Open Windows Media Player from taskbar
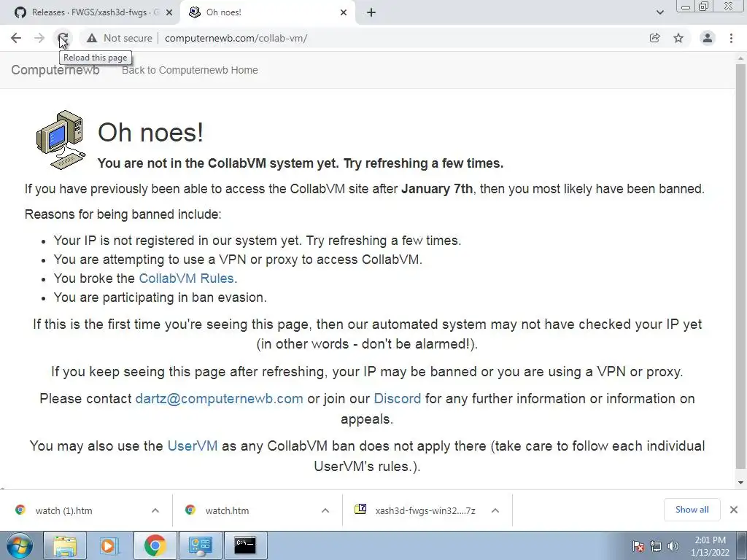 [109, 545]
